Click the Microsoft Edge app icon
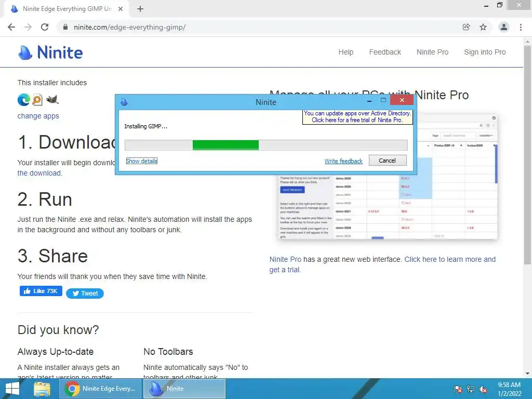Screen dimensions: 532x399 (24, 100)
